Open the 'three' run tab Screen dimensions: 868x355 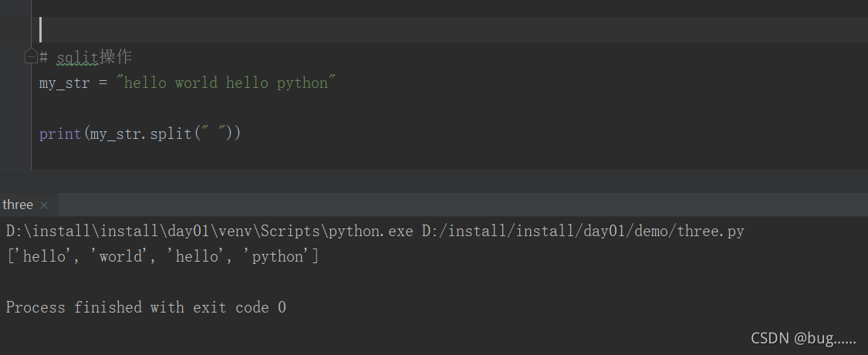pos(18,205)
